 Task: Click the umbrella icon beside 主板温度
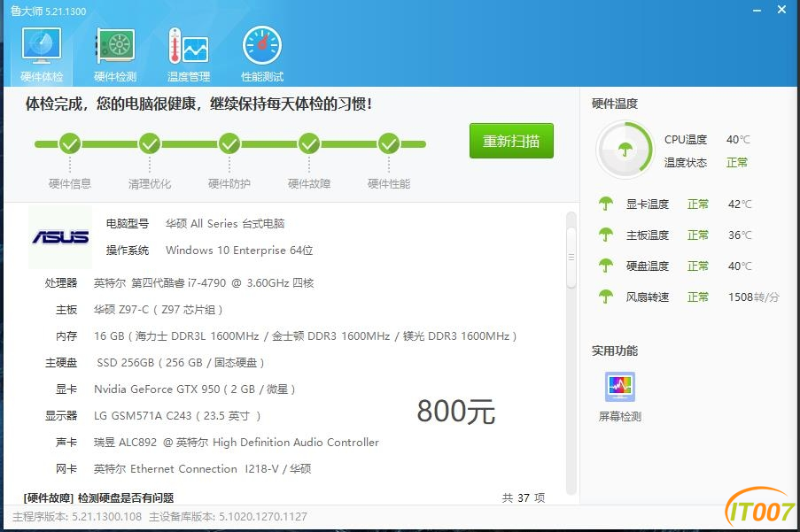[606, 235]
